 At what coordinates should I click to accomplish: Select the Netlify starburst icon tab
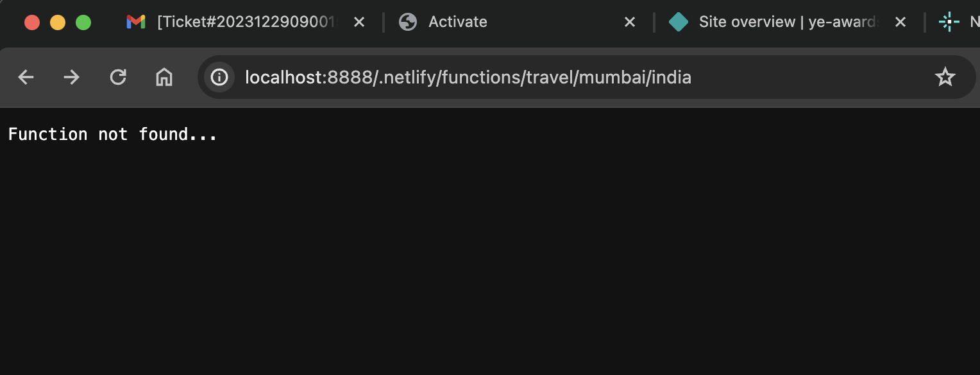tap(948, 22)
